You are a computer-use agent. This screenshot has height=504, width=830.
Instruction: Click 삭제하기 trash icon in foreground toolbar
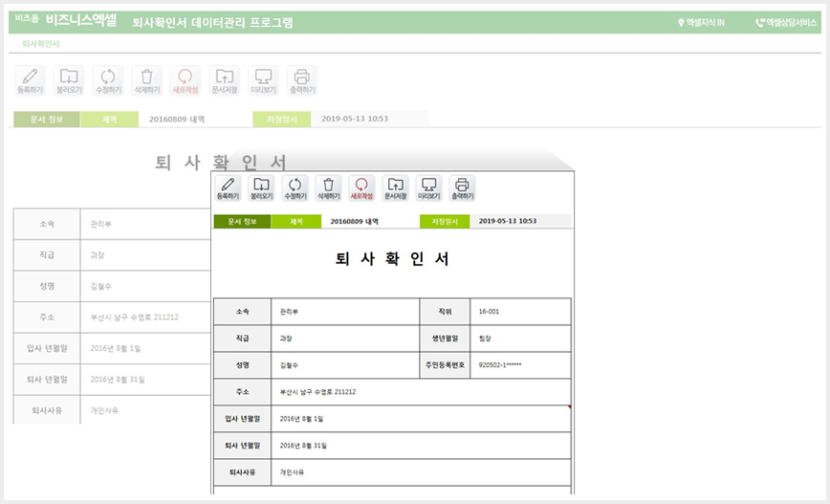click(x=328, y=188)
